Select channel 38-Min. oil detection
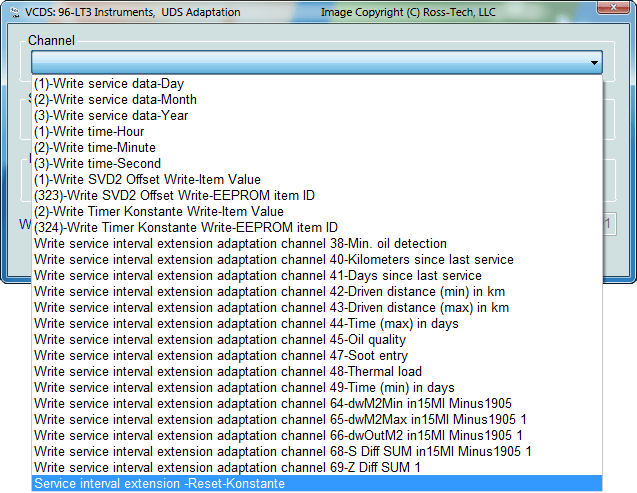The height and width of the screenshot is (493, 637). point(317,244)
